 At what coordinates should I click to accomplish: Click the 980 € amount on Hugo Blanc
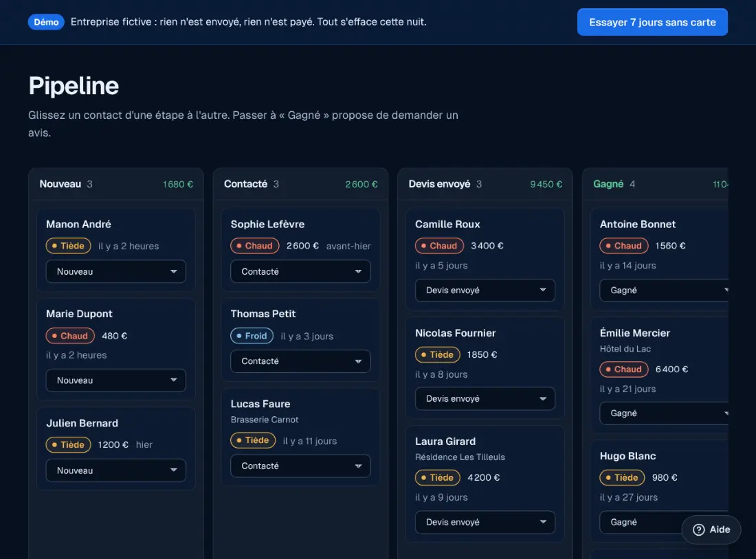tap(665, 477)
